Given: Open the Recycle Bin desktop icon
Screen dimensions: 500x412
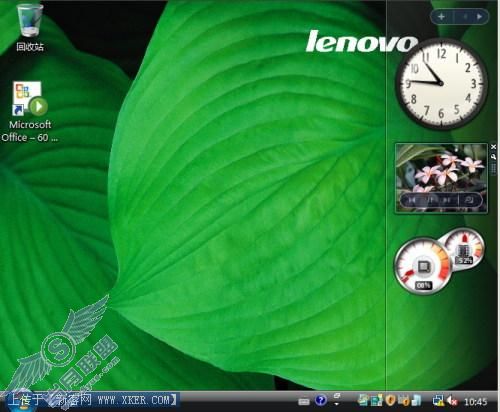Looking at the screenshot, I should coord(30,27).
